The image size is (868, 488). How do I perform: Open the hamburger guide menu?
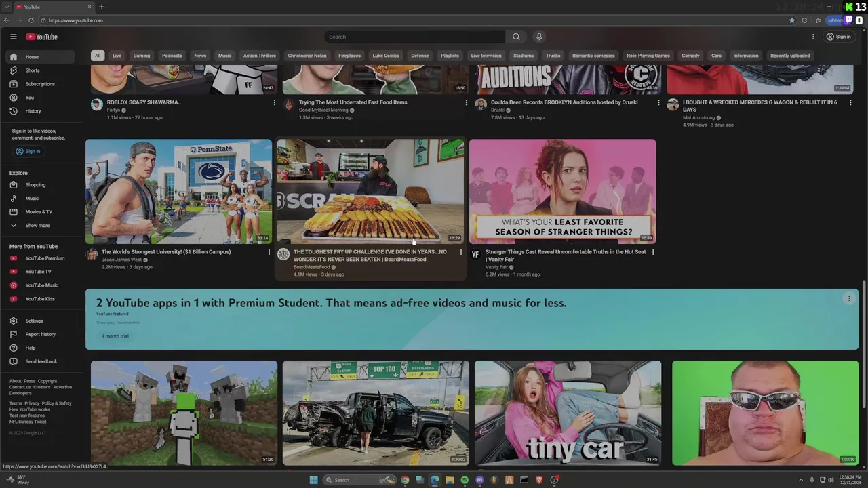pyautogui.click(x=13, y=37)
